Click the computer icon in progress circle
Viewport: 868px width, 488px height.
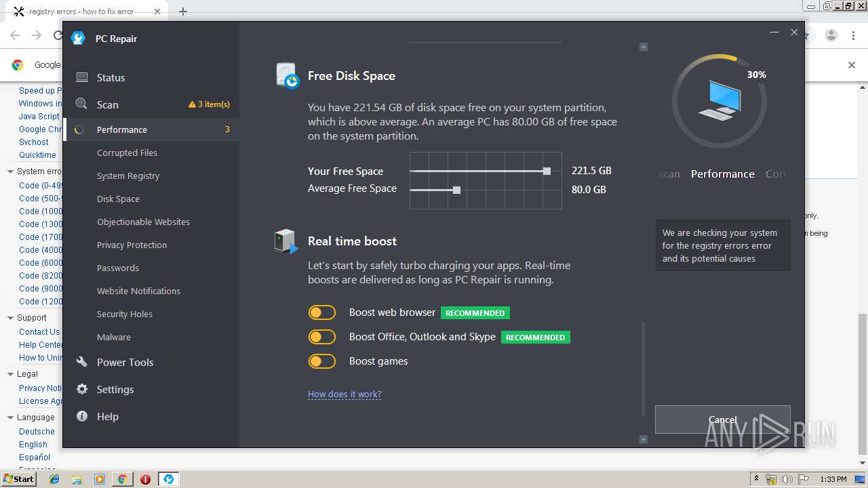(x=719, y=100)
